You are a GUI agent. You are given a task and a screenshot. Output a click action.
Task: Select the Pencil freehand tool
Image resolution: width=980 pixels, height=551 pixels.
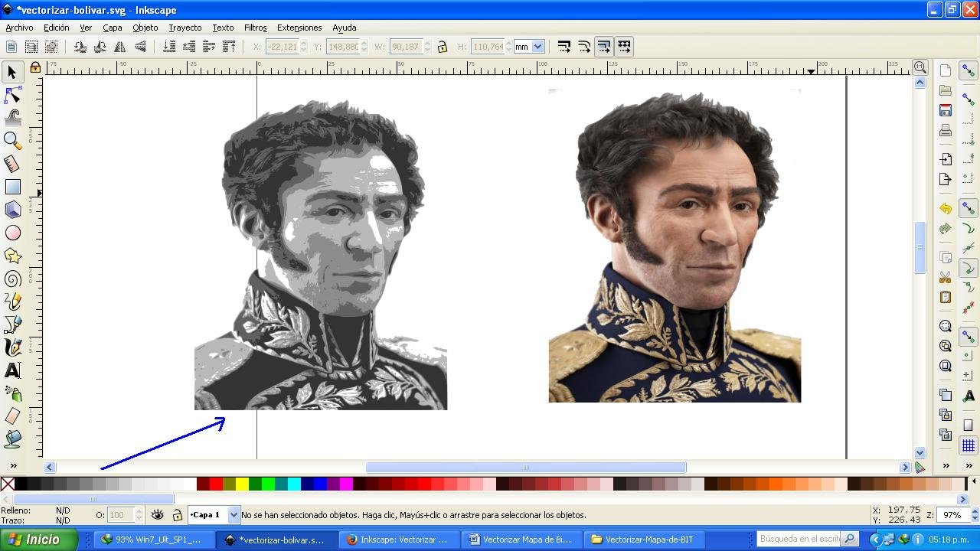(x=12, y=302)
